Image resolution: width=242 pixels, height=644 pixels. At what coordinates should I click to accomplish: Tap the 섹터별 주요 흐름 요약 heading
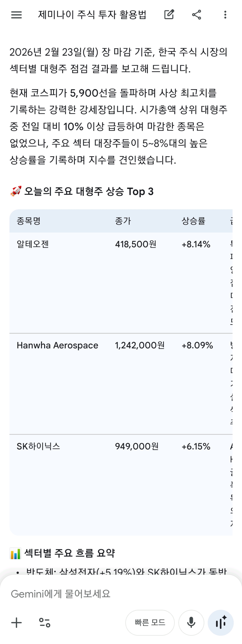69,553
